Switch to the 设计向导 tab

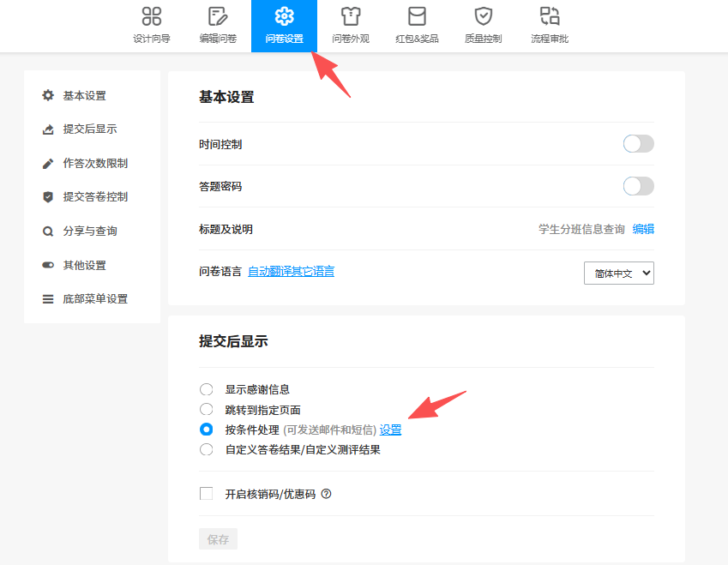click(152, 26)
